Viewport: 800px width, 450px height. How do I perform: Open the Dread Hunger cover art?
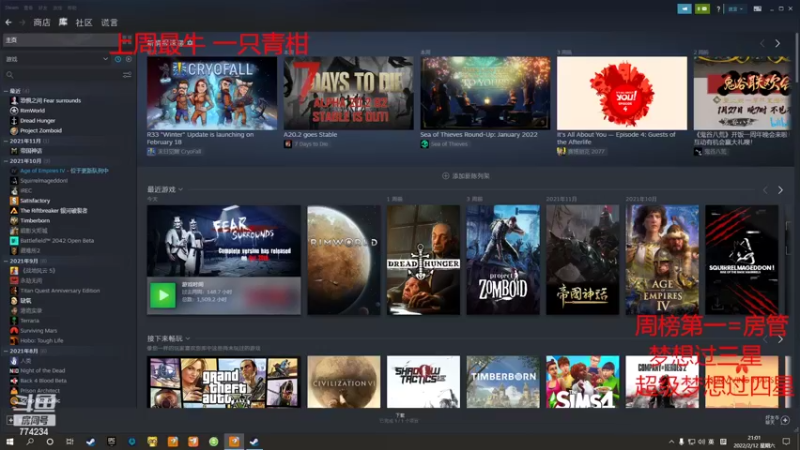pyautogui.click(x=423, y=260)
